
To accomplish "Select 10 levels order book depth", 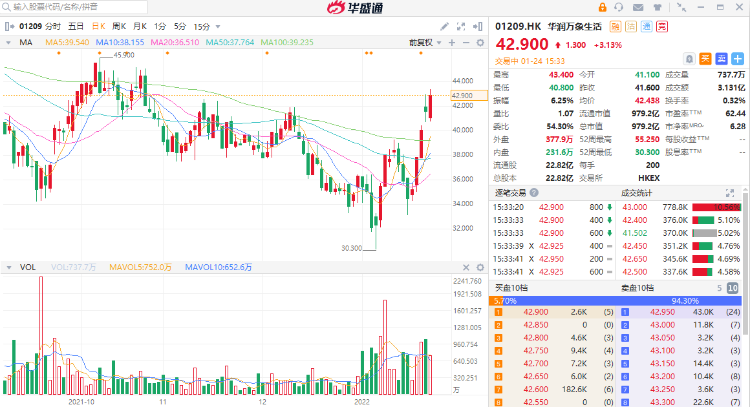I will 733,288.
